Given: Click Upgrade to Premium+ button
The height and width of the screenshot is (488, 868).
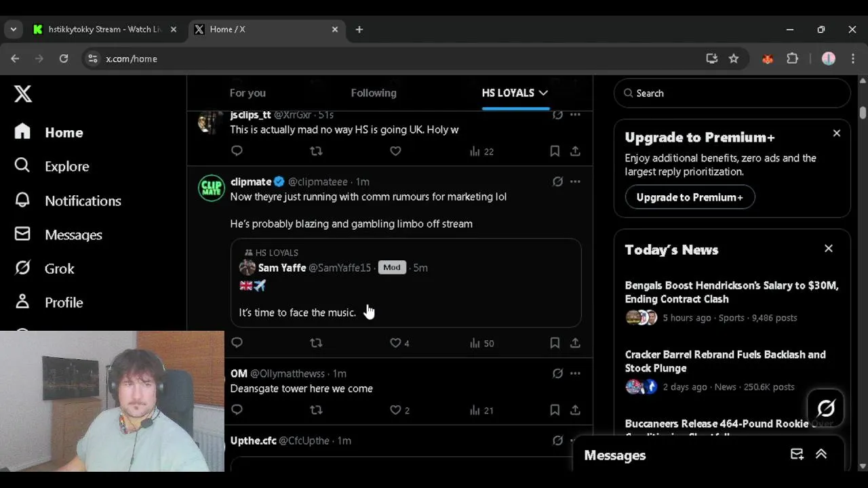Looking at the screenshot, I should pos(690,197).
